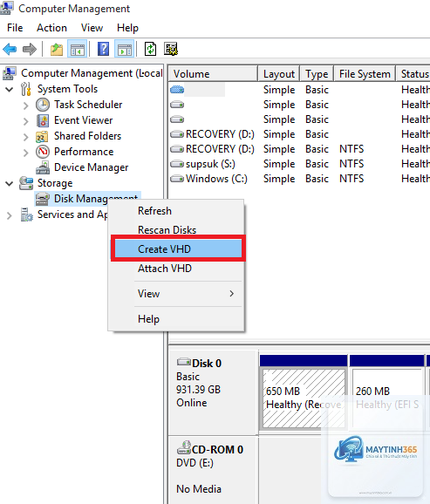Select the Shared Folders tree item
This screenshot has height=504, width=430.
87,136
